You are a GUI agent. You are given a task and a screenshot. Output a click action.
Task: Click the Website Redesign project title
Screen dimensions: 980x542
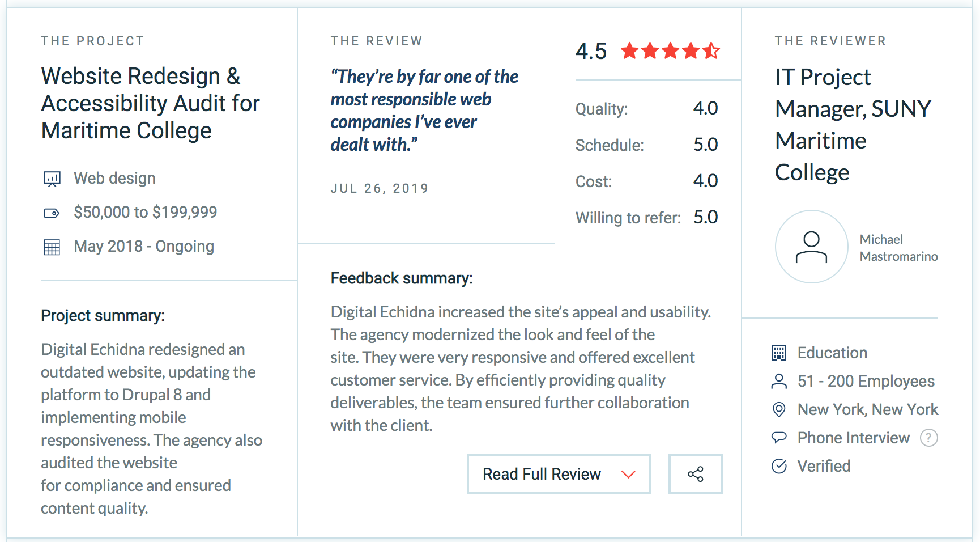[x=150, y=103]
